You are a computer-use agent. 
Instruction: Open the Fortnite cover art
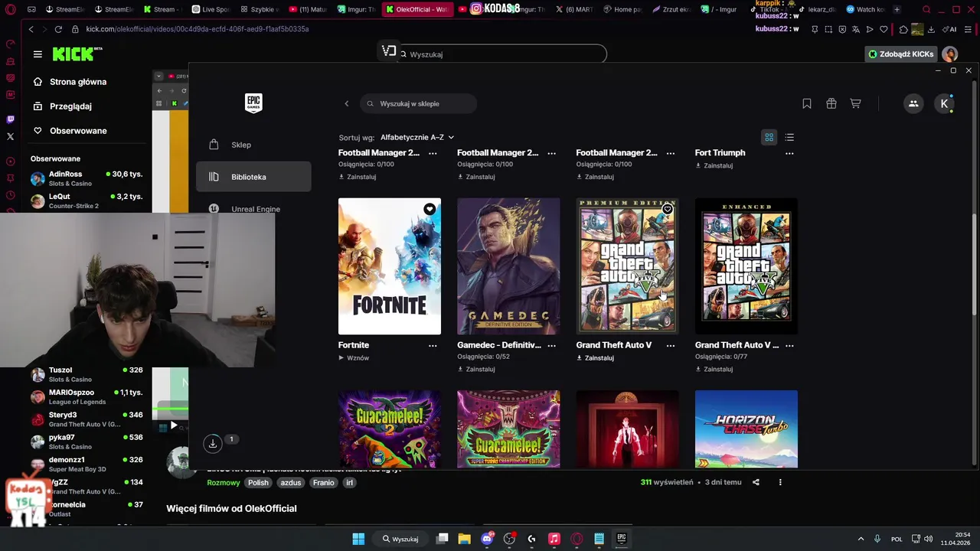(x=390, y=266)
